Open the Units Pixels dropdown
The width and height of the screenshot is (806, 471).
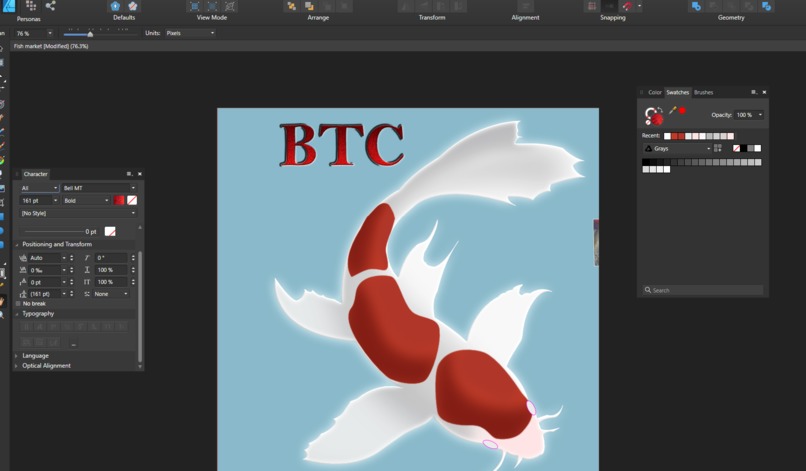(x=190, y=33)
